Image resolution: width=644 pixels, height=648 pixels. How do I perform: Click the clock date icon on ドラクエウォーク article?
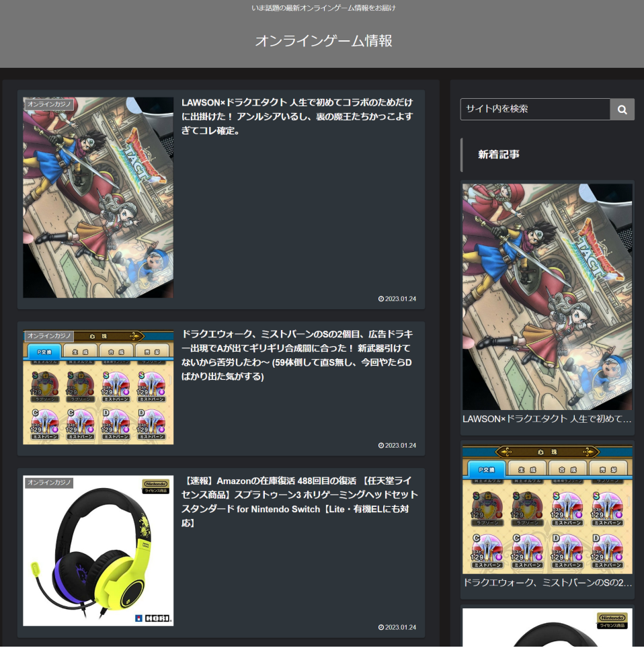381,446
